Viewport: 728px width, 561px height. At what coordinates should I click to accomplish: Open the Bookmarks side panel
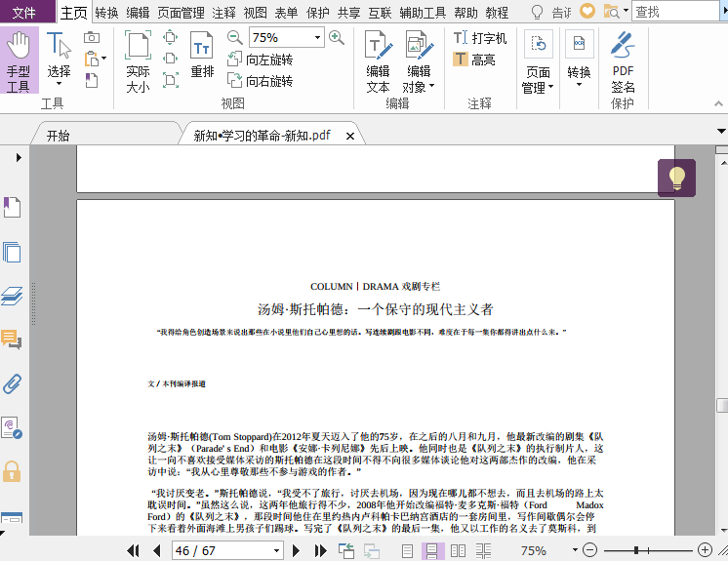coord(12,207)
